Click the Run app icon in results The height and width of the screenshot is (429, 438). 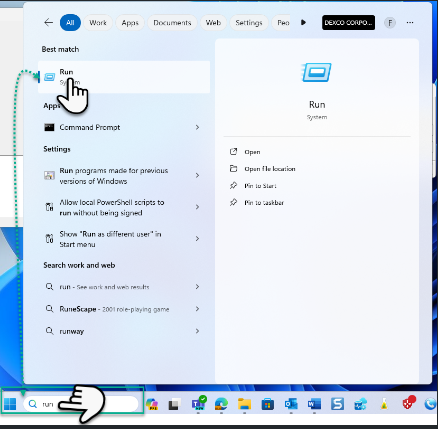(x=49, y=77)
